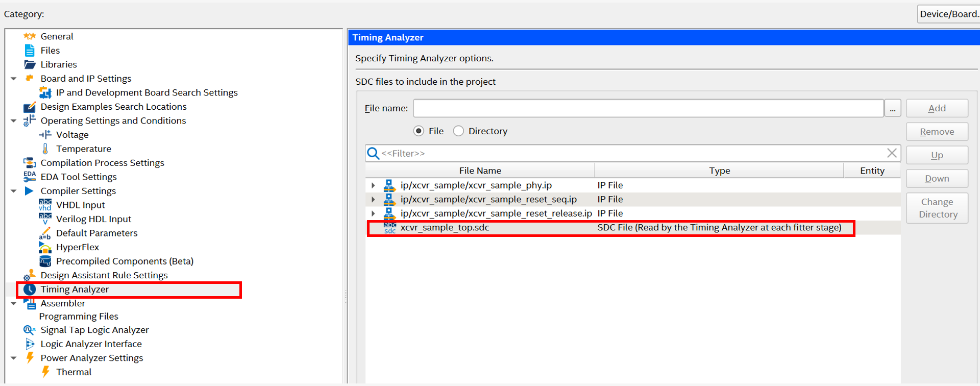980x386 pixels.
Task: Click the File name input field
Action: tap(648, 108)
